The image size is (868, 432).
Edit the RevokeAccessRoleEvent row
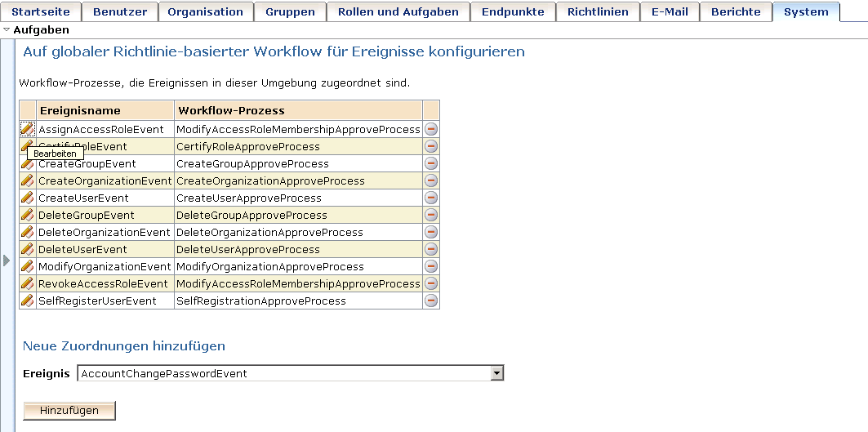pos(27,283)
